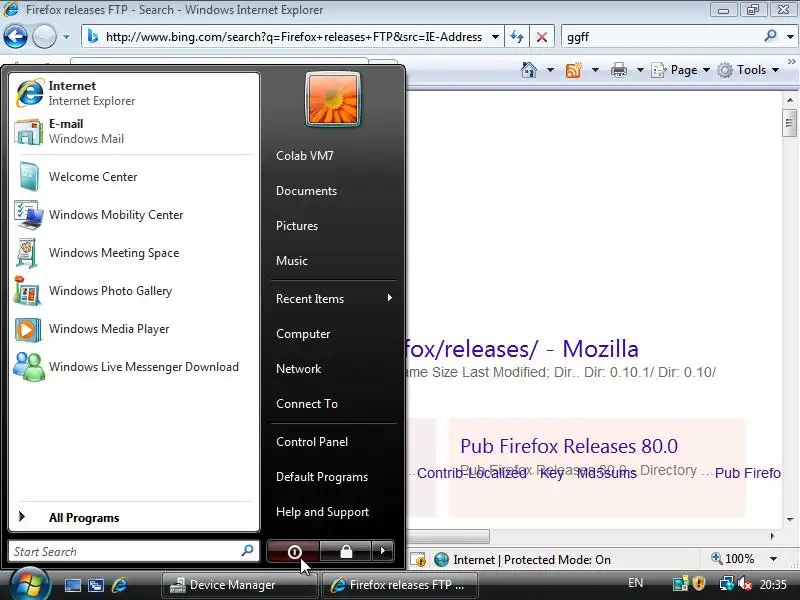The height and width of the screenshot is (600, 800).
Task: Click the Internet Explorer Forward button
Action: (44, 37)
